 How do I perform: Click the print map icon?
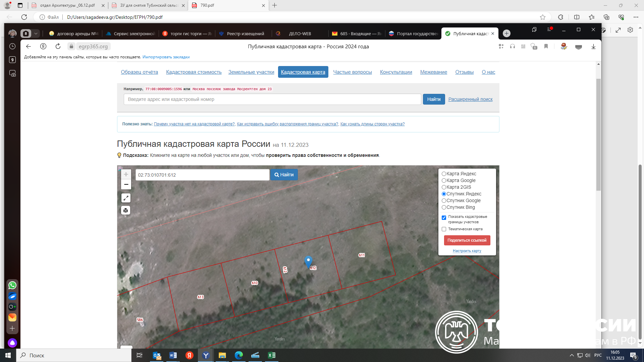[x=126, y=210]
